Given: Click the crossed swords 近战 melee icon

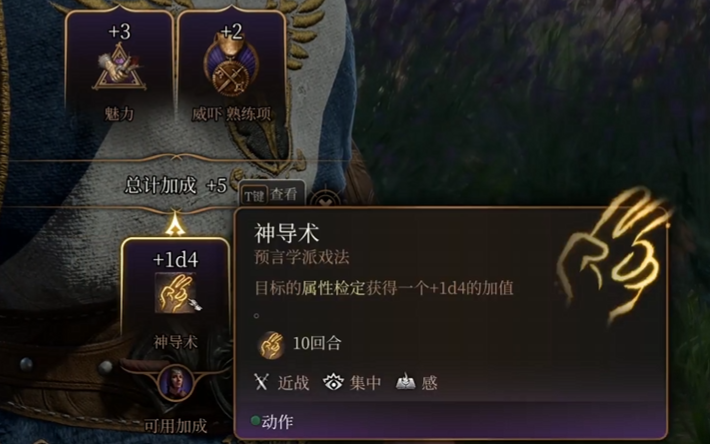Looking at the screenshot, I should [x=262, y=382].
